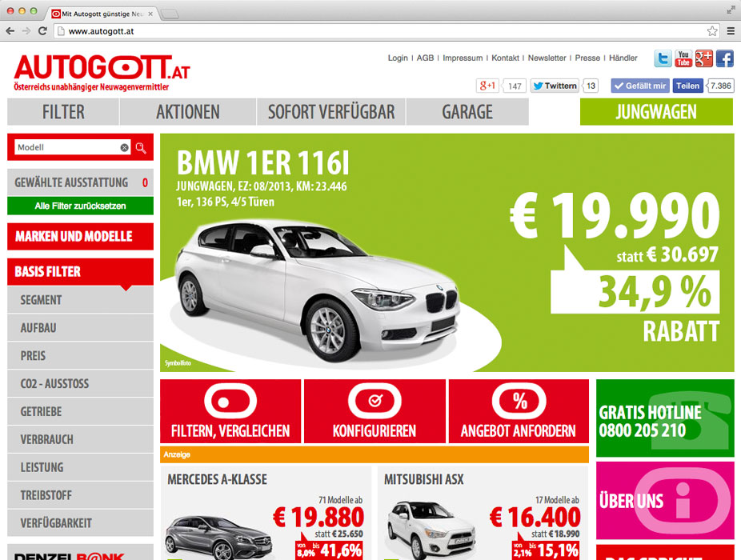Toggle Facebook 'Gefällt mir' like button
741x560 pixels.
(639, 86)
